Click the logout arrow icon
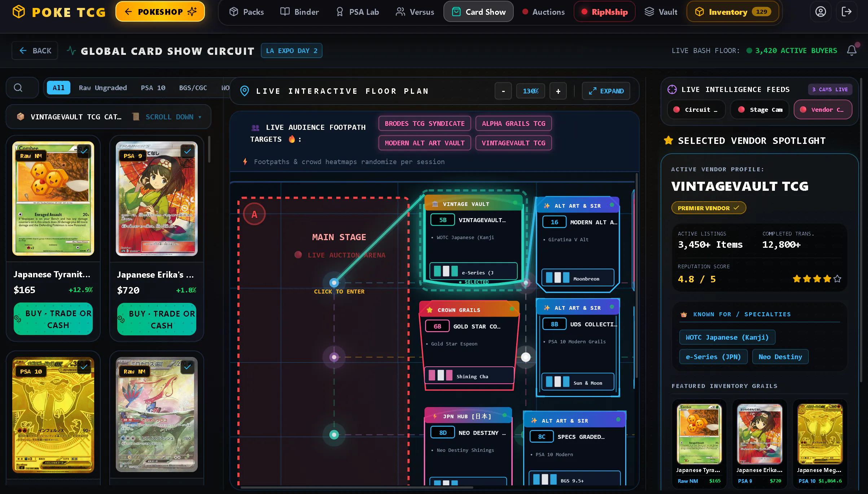Image resolution: width=868 pixels, height=494 pixels. coord(846,12)
